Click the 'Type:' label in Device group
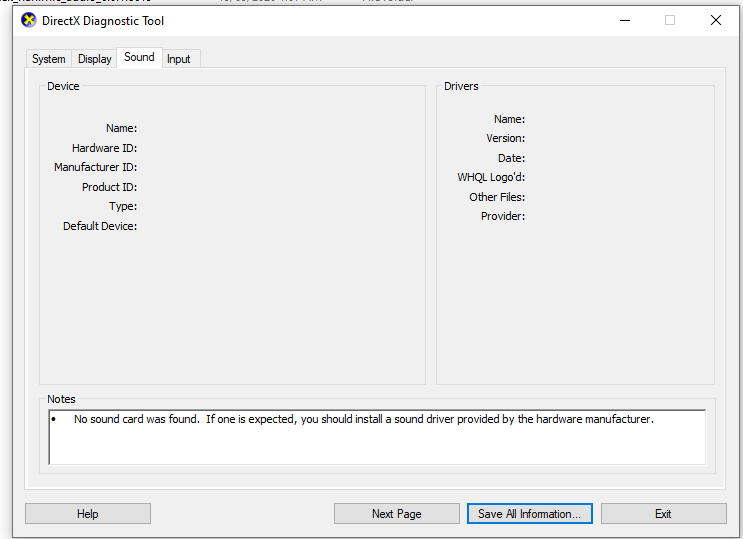This screenshot has width=743, height=539. pos(123,206)
